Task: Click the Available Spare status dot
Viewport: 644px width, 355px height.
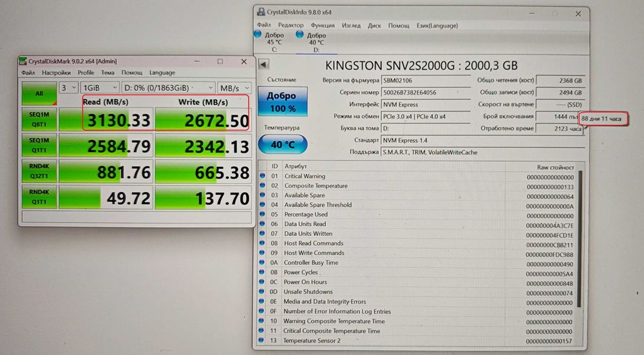Action: click(x=263, y=195)
